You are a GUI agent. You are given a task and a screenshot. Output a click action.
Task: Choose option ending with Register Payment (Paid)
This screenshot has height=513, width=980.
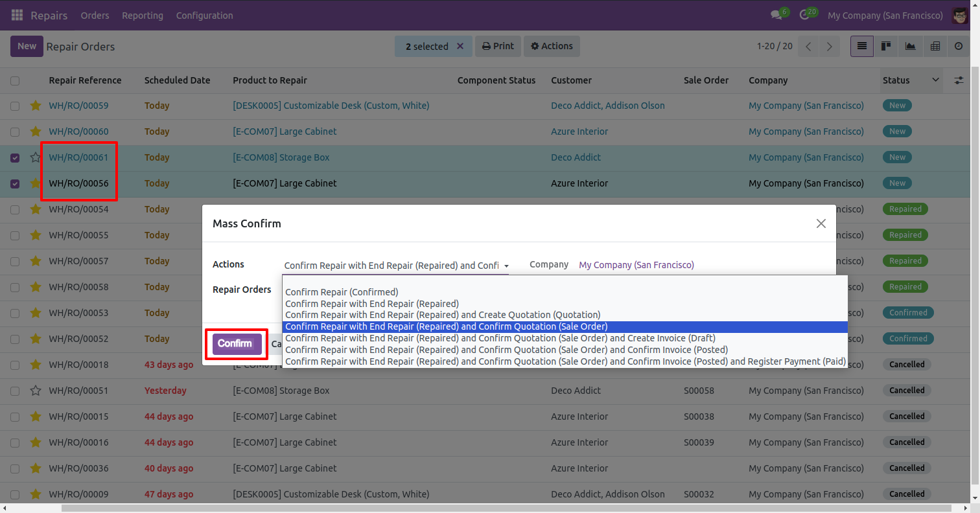pyautogui.click(x=565, y=361)
